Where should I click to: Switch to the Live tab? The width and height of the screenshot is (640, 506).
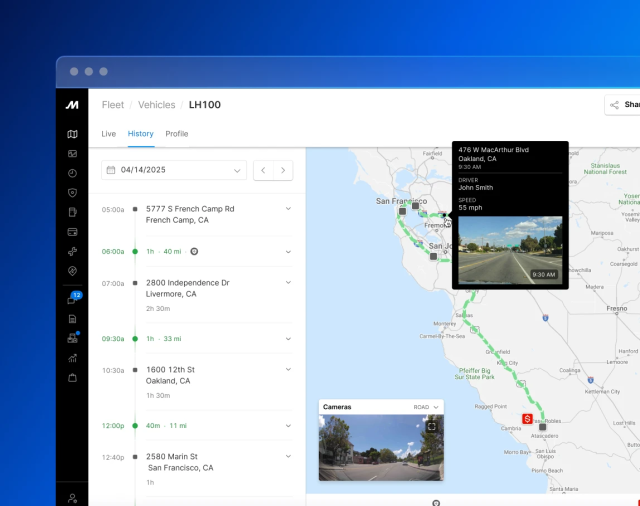[109, 134]
